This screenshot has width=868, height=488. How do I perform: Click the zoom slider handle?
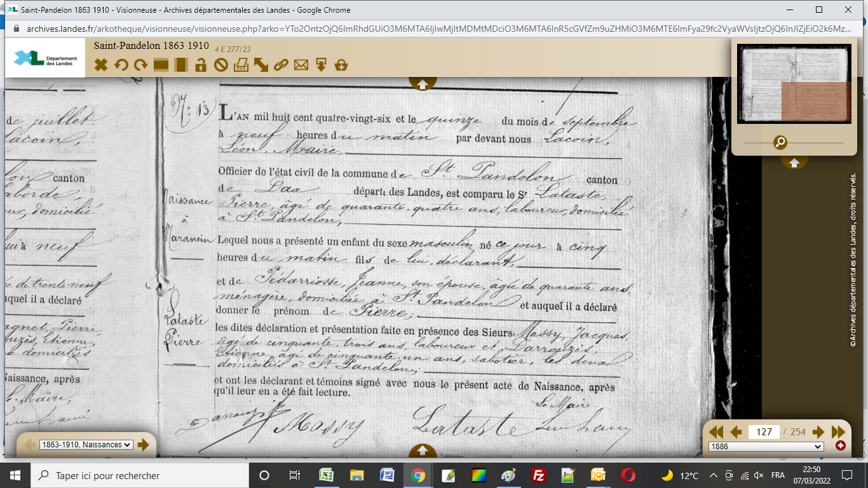click(x=780, y=142)
